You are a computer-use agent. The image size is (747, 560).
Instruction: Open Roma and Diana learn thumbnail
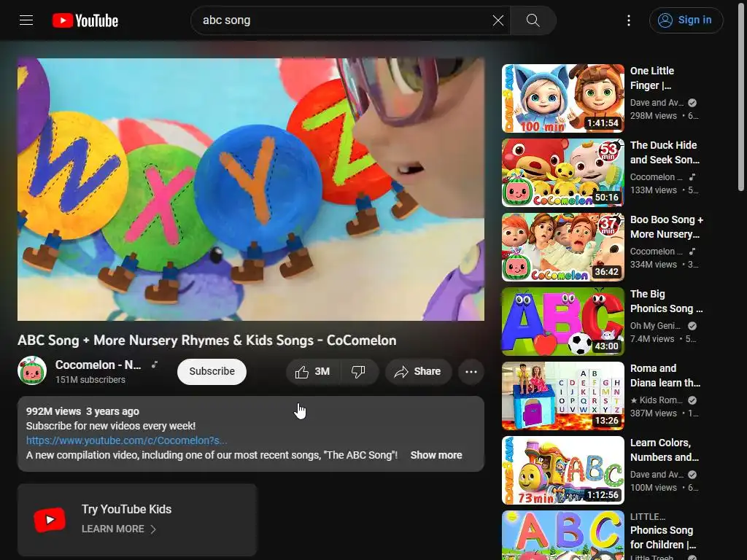pos(563,396)
